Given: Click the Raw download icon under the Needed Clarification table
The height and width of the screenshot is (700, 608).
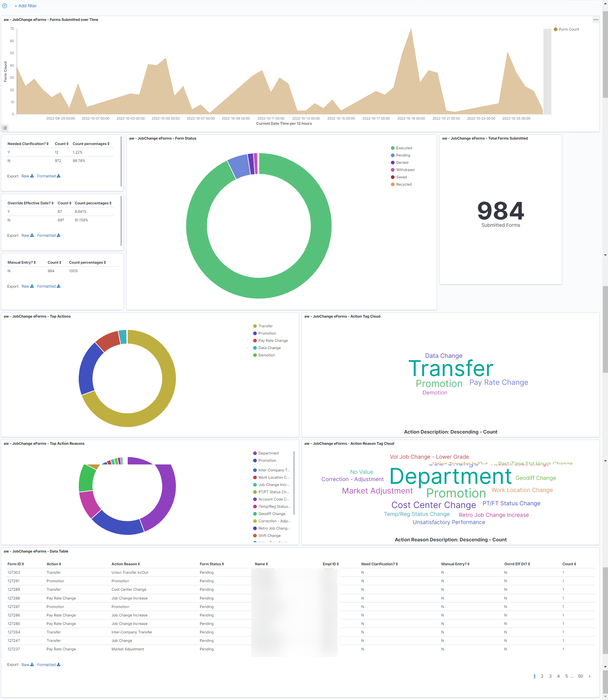Looking at the screenshot, I should pos(31,176).
